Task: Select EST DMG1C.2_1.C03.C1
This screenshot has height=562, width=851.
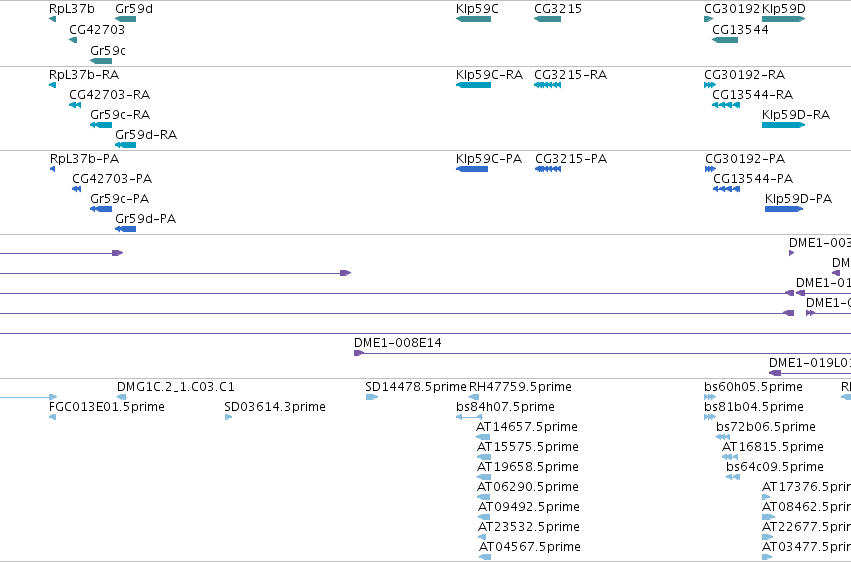Action: pos(122,398)
